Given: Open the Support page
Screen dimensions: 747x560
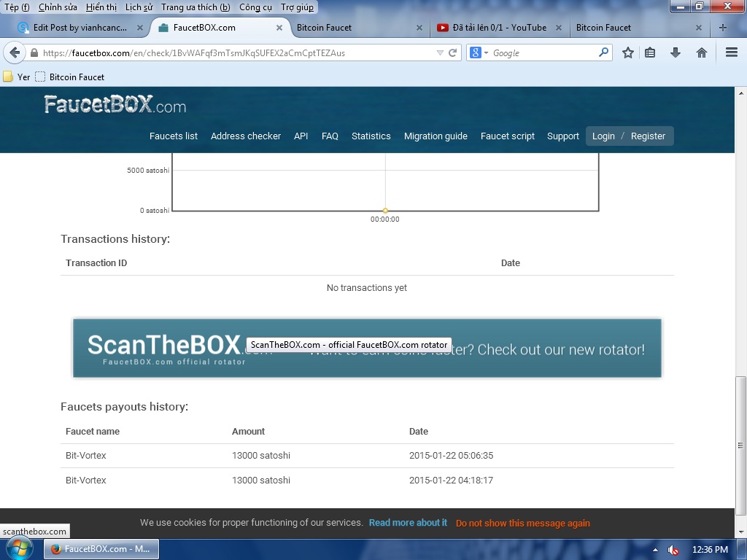Looking at the screenshot, I should [562, 136].
